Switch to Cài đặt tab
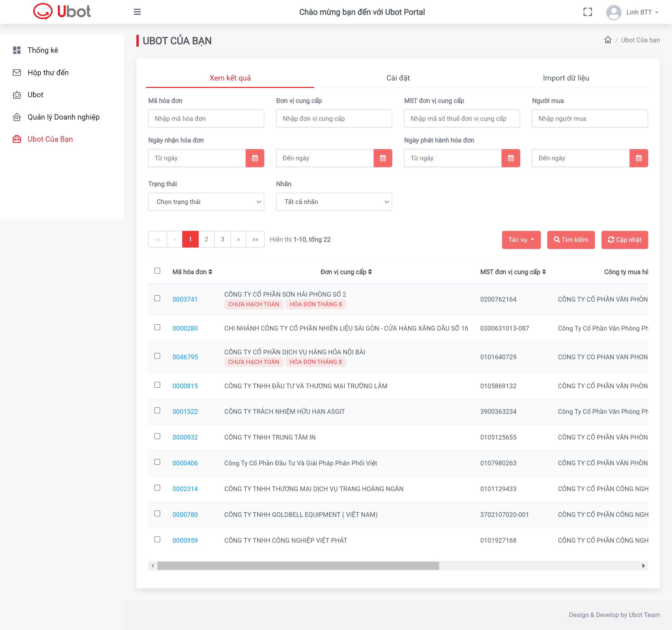This screenshot has height=630, width=672. pyautogui.click(x=398, y=78)
